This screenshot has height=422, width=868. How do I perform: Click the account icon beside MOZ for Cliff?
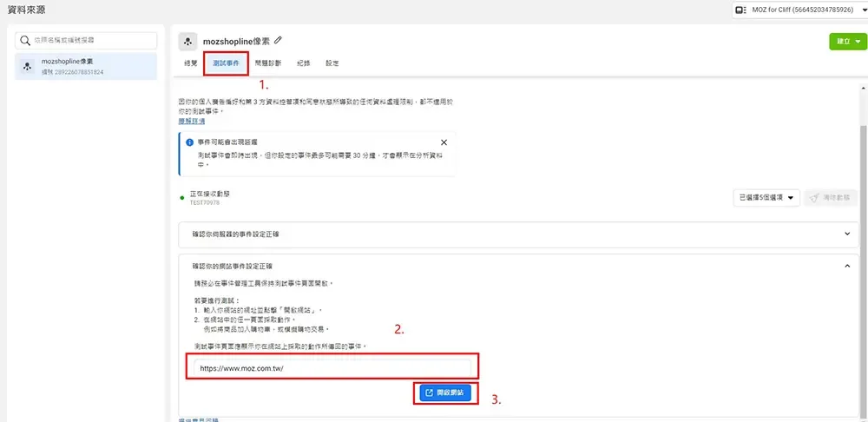(740, 10)
